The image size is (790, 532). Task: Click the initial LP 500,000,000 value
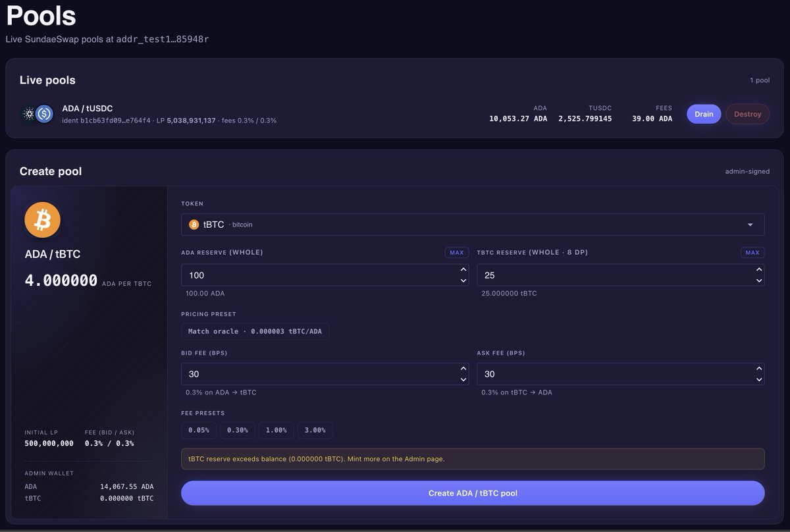49,444
